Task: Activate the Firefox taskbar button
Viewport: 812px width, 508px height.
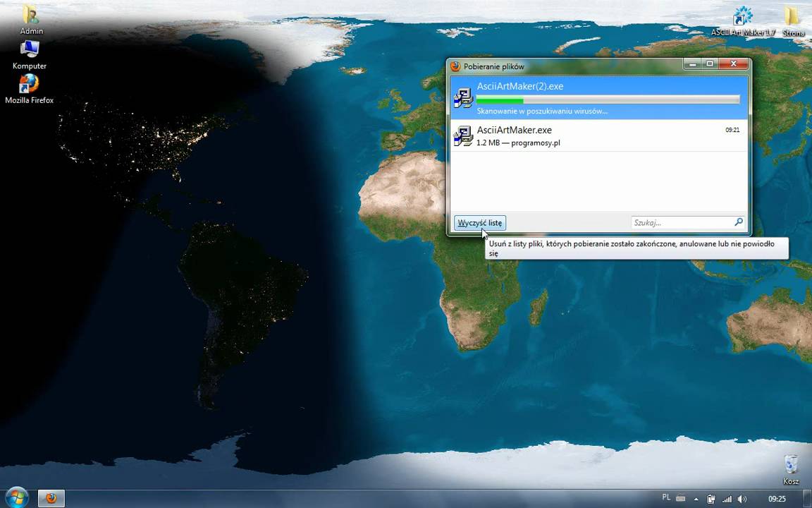Action: click(x=51, y=498)
